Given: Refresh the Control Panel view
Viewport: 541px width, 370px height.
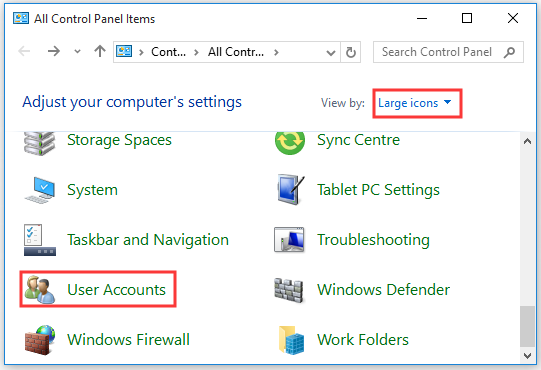Looking at the screenshot, I should 351,52.
